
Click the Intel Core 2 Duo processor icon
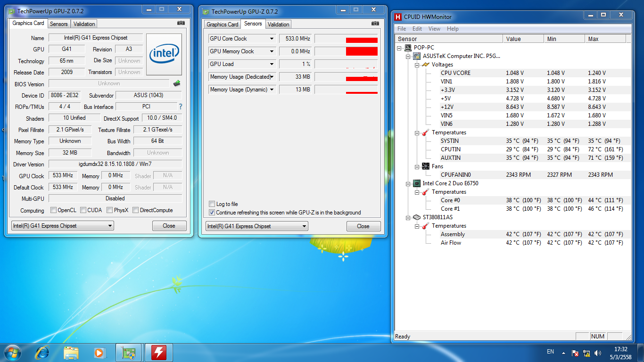tap(417, 183)
